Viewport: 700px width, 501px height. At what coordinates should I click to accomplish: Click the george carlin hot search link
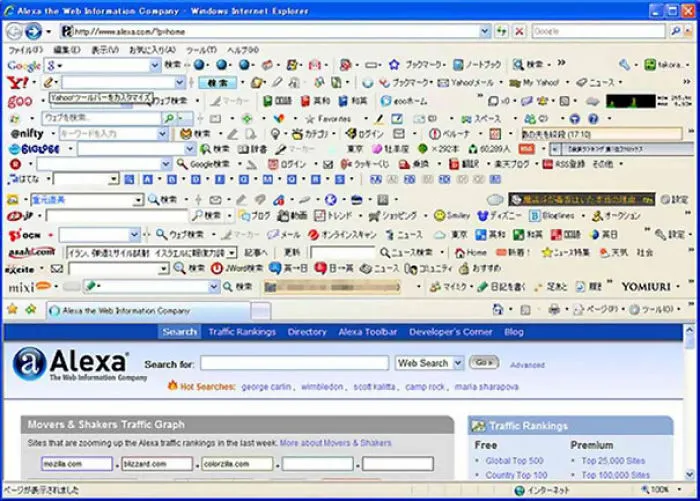coord(266,387)
